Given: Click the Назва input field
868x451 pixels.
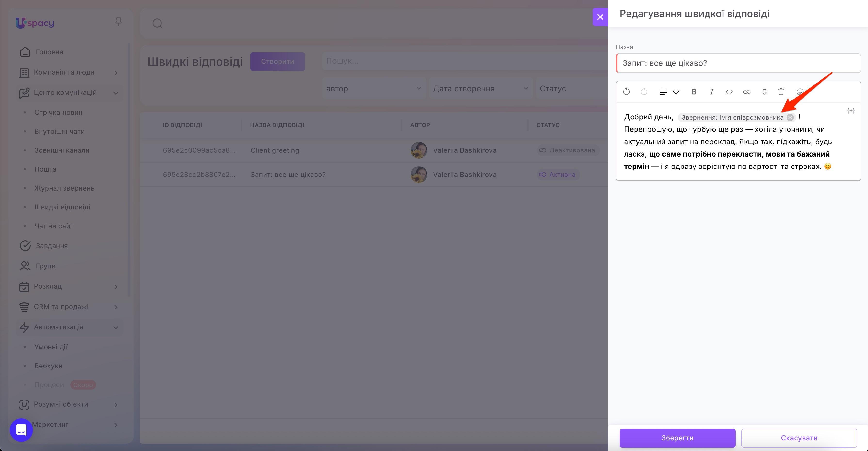Looking at the screenshot, I should tap(738, 63).
